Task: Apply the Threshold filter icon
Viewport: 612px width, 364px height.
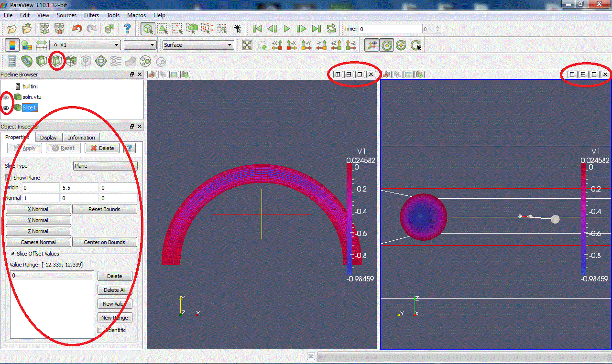Action: coord(71,61)
